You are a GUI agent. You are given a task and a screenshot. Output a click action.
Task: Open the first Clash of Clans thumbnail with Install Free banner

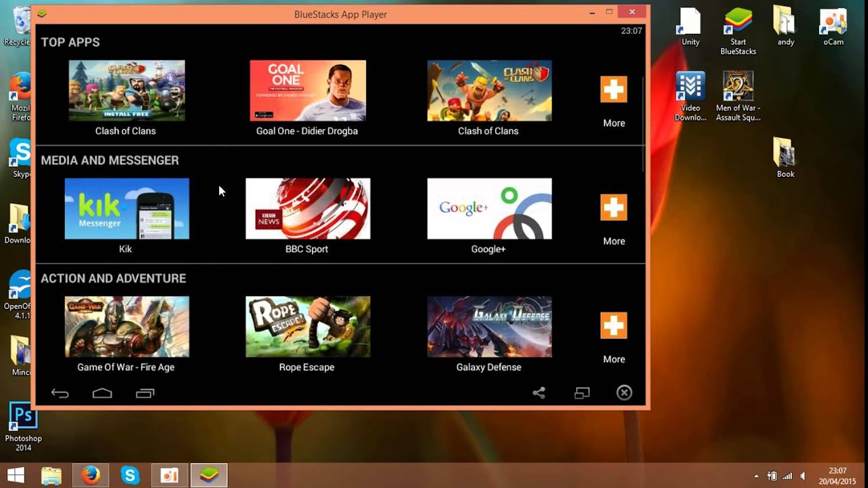pos(127,91)
